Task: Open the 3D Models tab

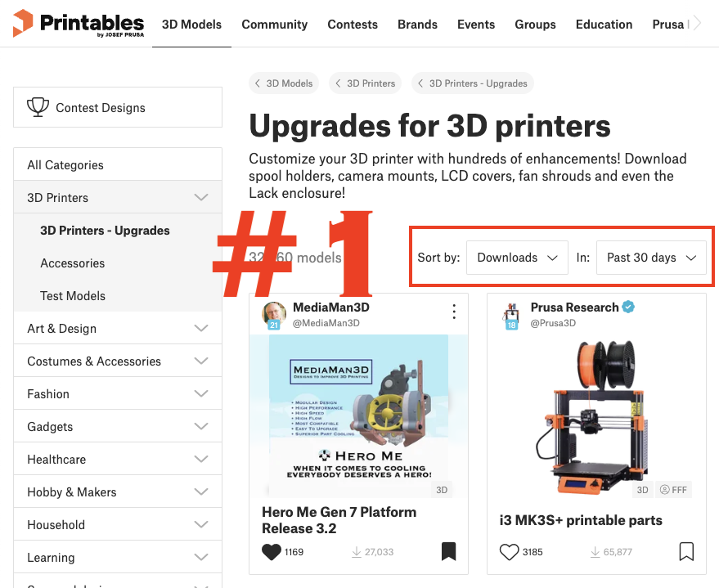Action: [x=191, y=25]
